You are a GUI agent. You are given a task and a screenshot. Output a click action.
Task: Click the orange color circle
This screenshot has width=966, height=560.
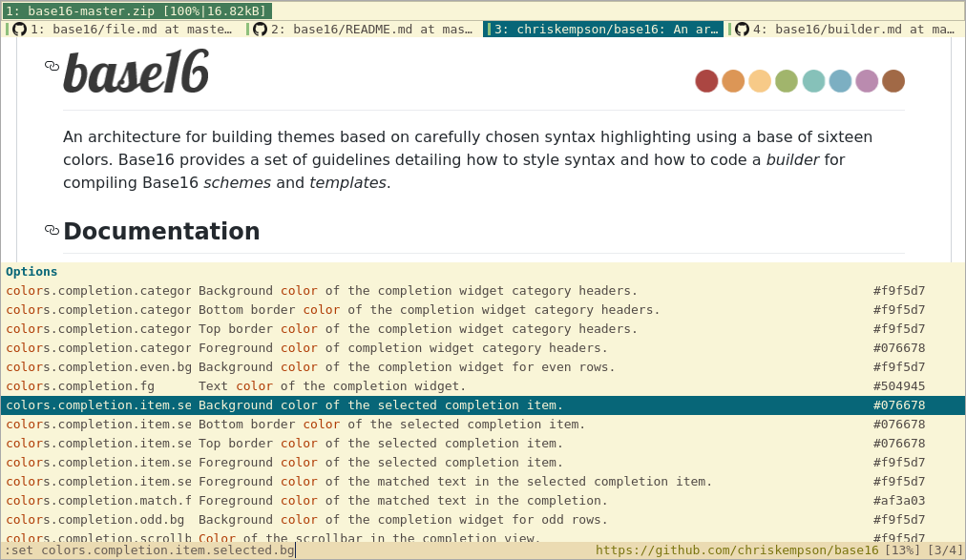tap(733, 81)
